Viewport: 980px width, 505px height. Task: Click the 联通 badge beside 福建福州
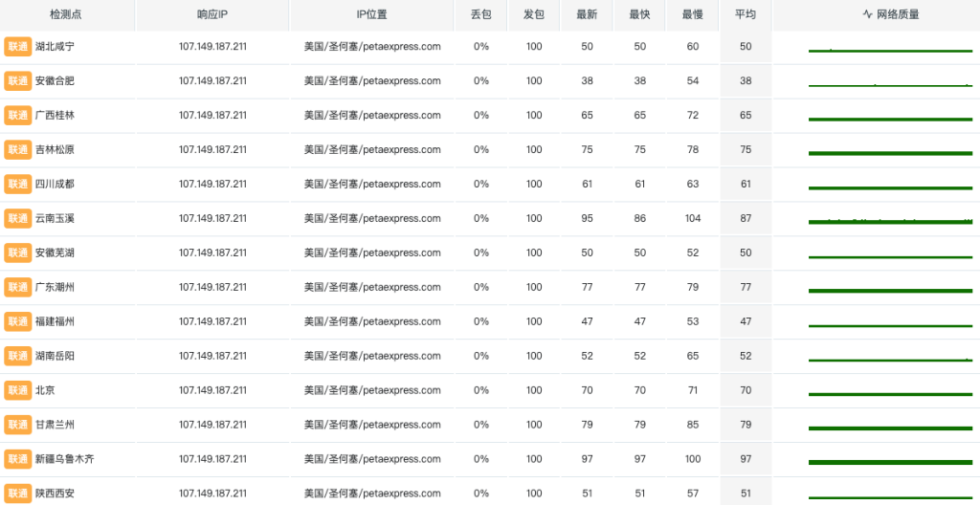coord(18,321)
